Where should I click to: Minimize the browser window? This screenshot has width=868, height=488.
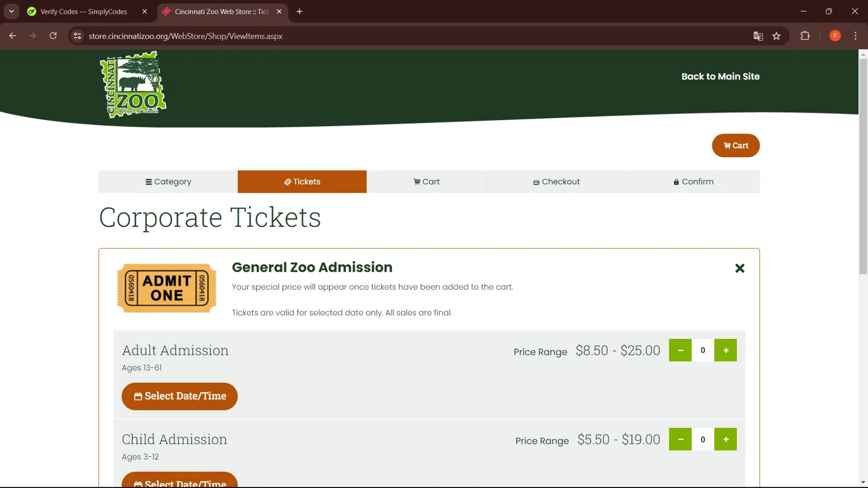803,12
